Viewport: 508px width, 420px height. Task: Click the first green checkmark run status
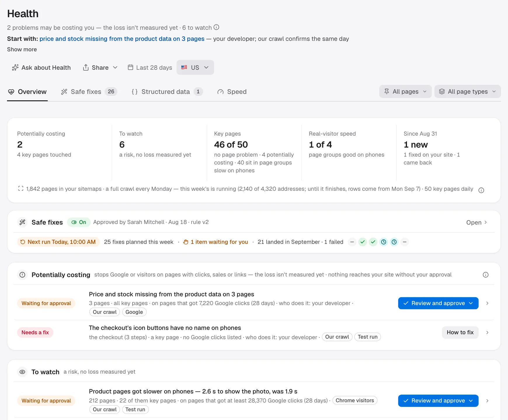point(363,242)
